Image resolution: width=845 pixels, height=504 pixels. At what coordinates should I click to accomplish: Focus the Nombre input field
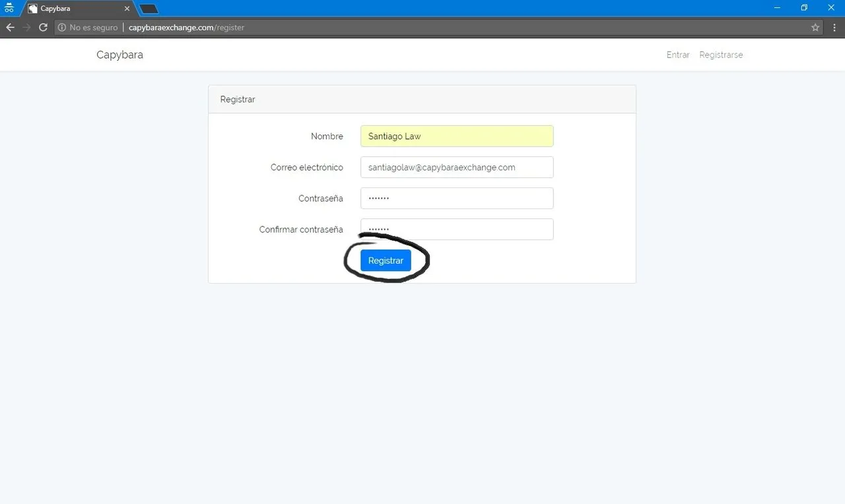point(457,136)
